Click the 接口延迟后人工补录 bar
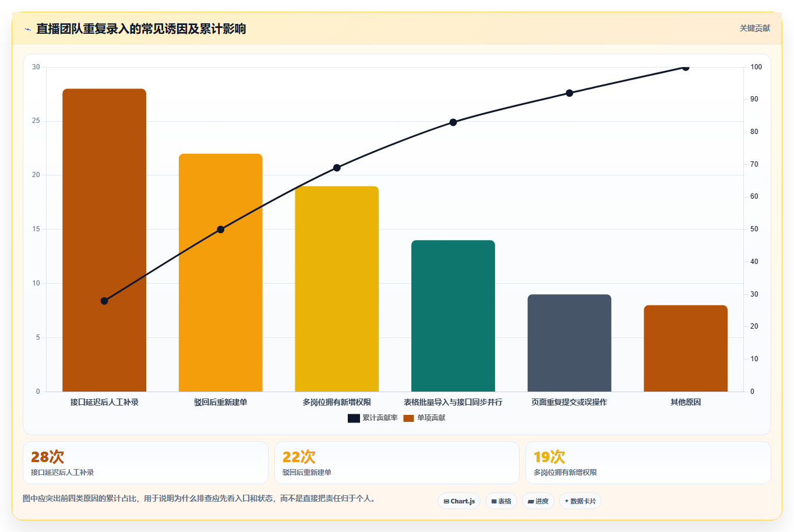 tap(104, 240)
